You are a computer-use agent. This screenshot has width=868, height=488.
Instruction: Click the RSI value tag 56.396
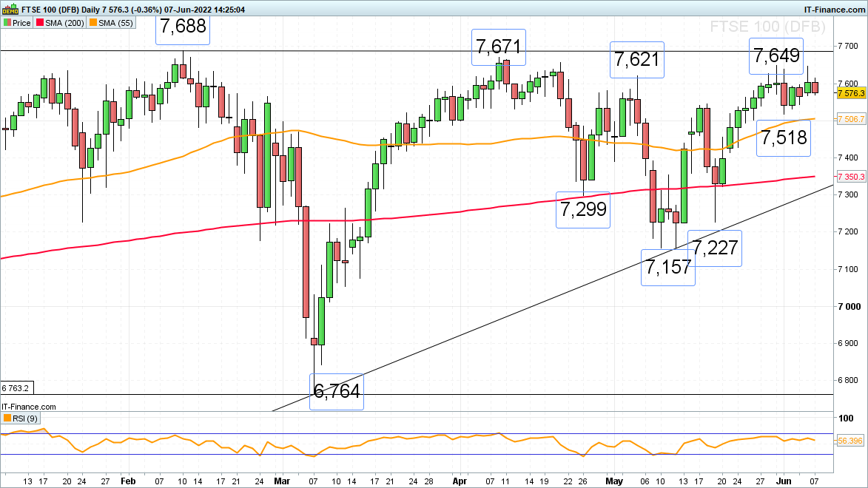click(x=850, y=441)
